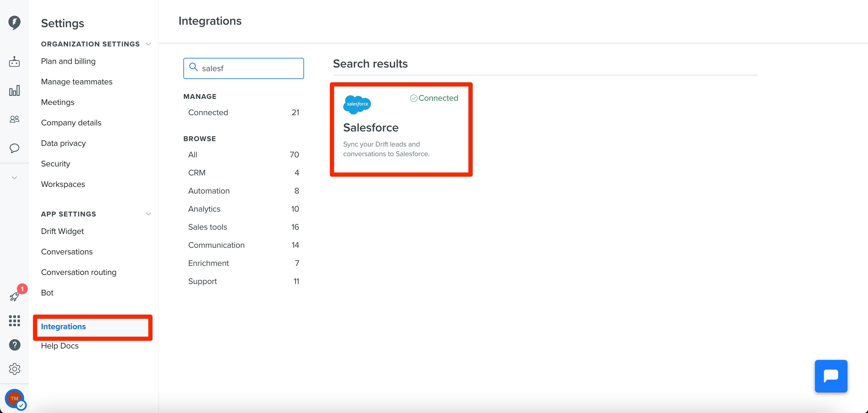Collapse the App Settings section
This screenshot has width=868, height=413.
[x=148, y=214]
